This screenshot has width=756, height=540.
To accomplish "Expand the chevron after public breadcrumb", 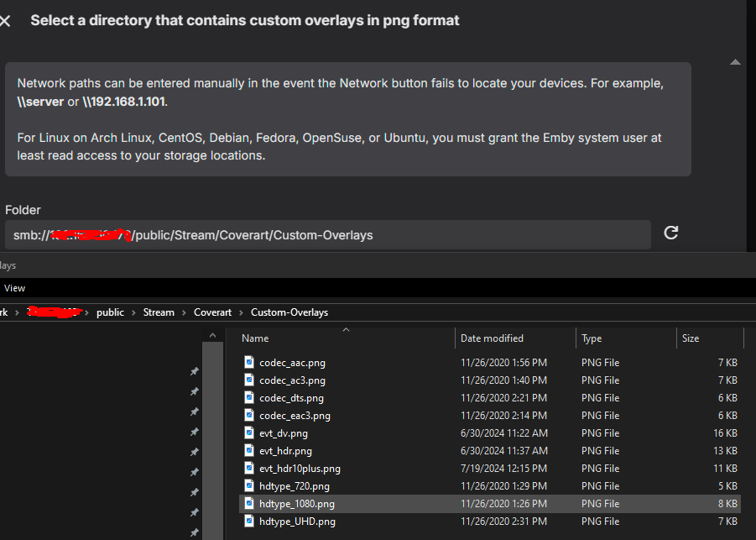I will pyautogui.click(x=134, y=312).
